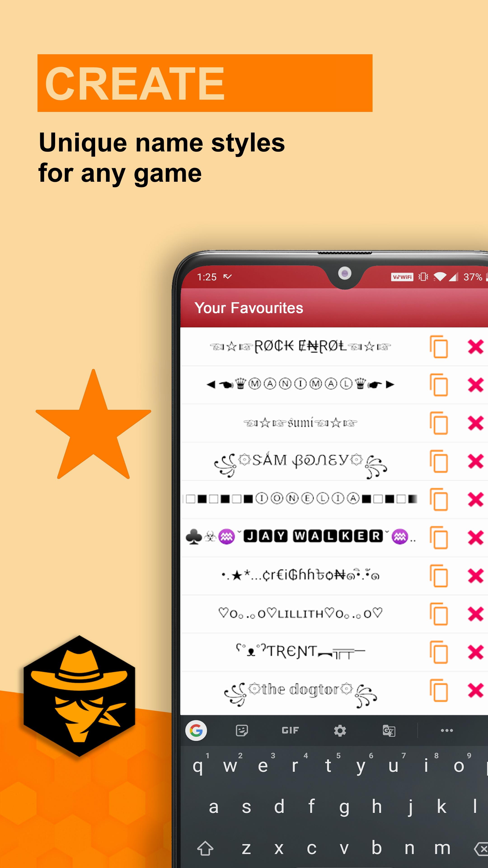The width and height of the screenshot is (488, 868).
Task: Select the keyboard more options menu
Action: point(447,730)
